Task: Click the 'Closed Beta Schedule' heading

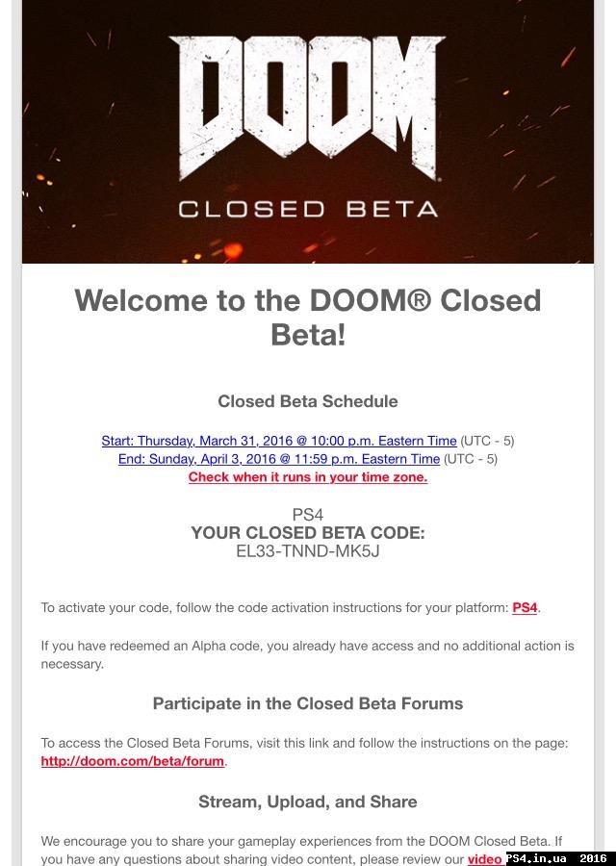Action: pos(308,401)
